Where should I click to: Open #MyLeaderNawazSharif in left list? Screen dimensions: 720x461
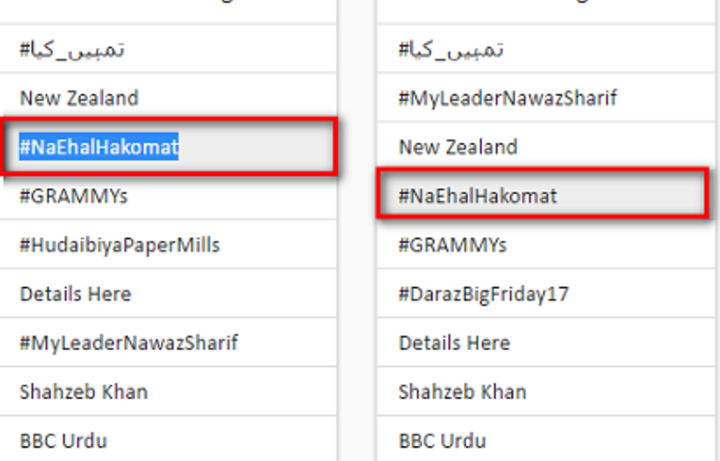129,343
